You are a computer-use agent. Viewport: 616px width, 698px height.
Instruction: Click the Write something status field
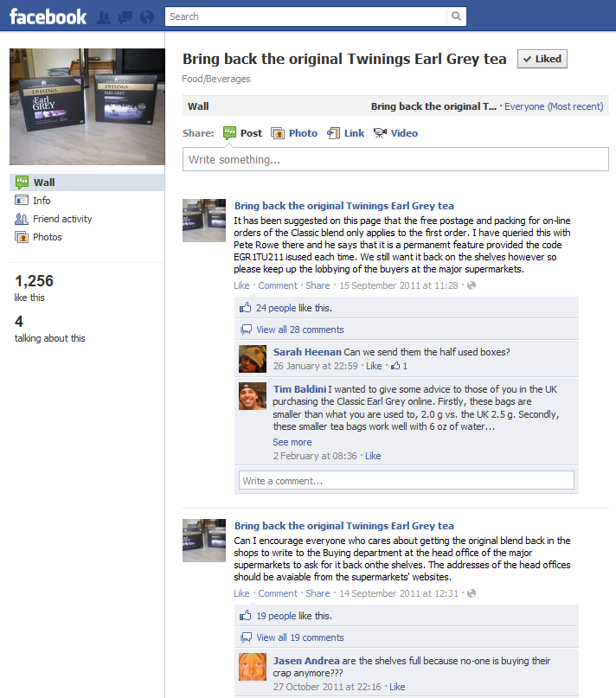[x=395, y=159]
